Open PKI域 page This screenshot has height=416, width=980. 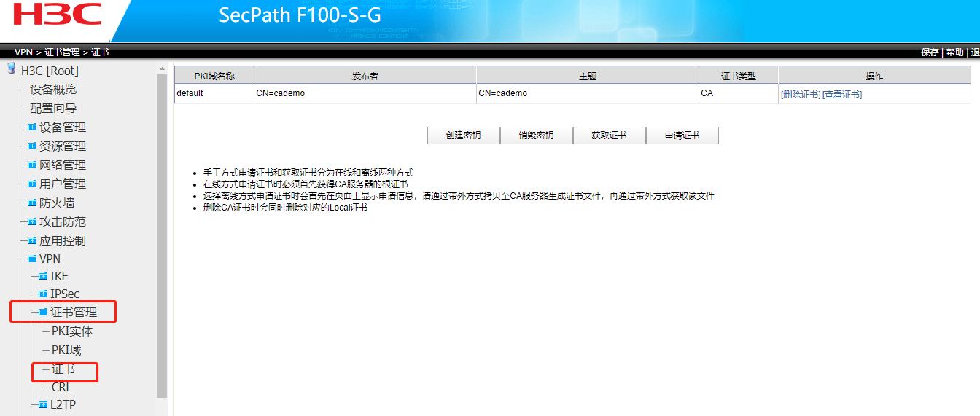coord(66,350)
